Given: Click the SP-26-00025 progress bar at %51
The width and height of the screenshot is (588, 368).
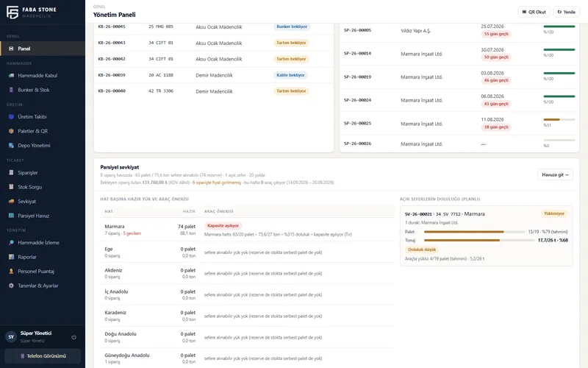Looking at the screenshot, I should click(x=559, y=119).
